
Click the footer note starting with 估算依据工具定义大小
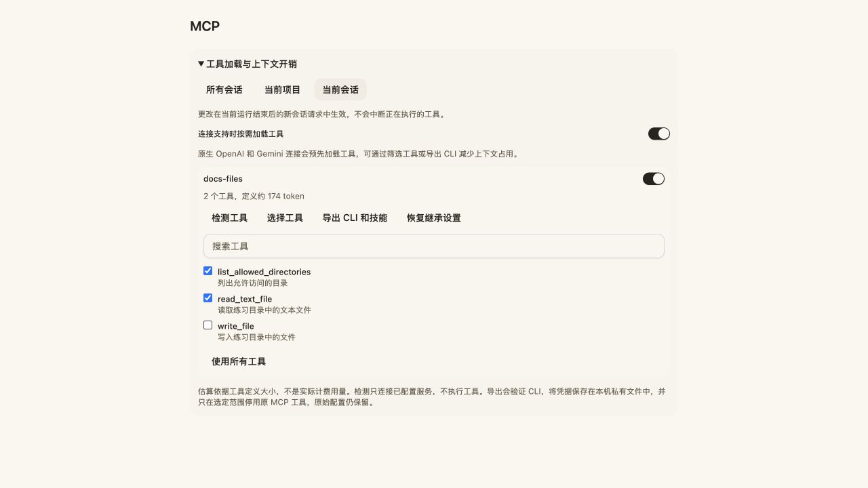(x=432, y=396)
